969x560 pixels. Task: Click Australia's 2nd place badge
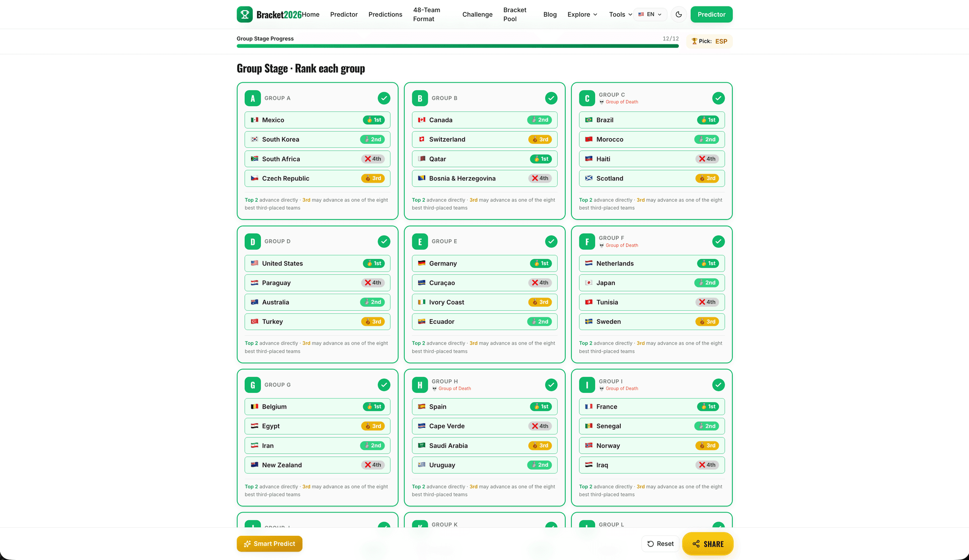(x=372, y=302)
